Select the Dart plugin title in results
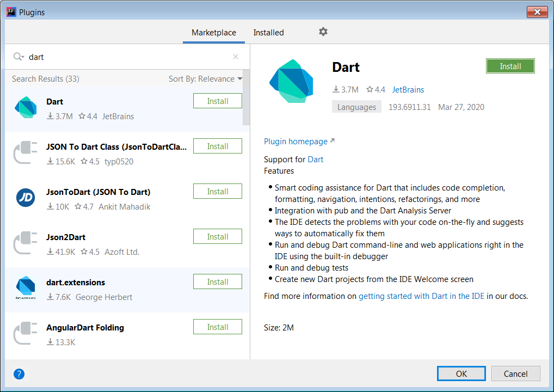The image size is (554, 392). 55,102
